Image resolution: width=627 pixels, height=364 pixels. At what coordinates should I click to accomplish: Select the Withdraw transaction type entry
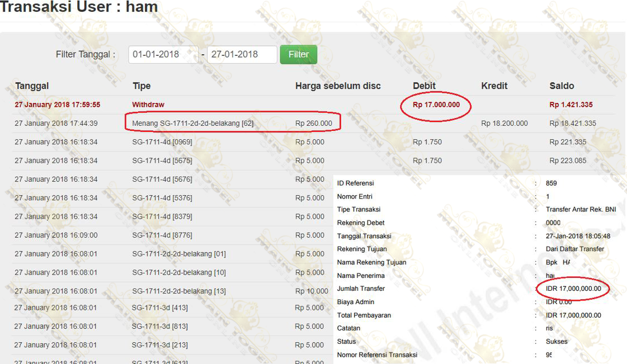[148, 105]
